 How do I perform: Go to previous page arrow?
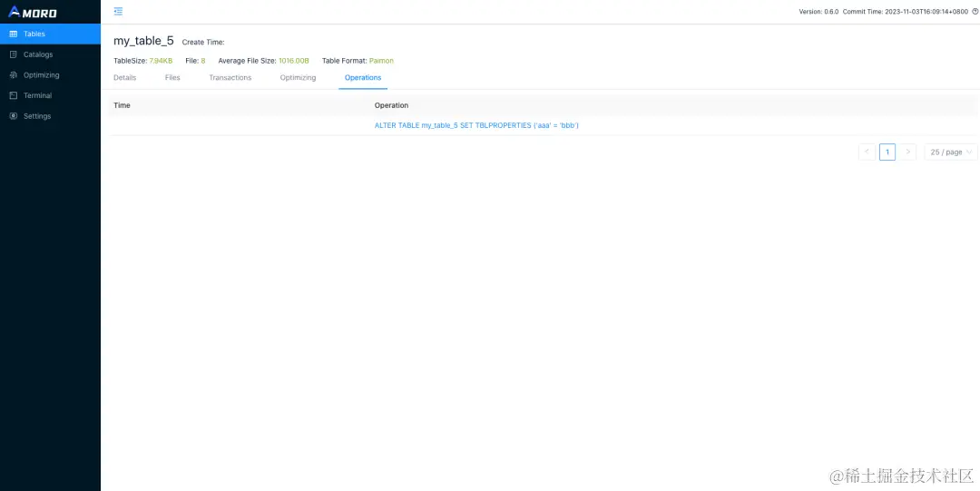867,152
